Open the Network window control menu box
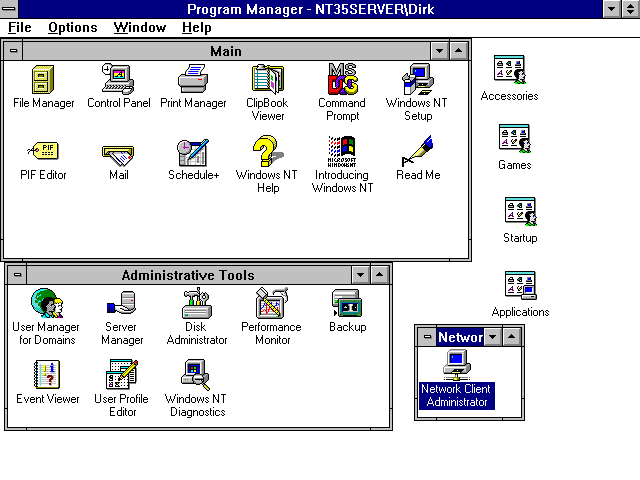This screenshot has height=480, width=640. click(427, 337)
